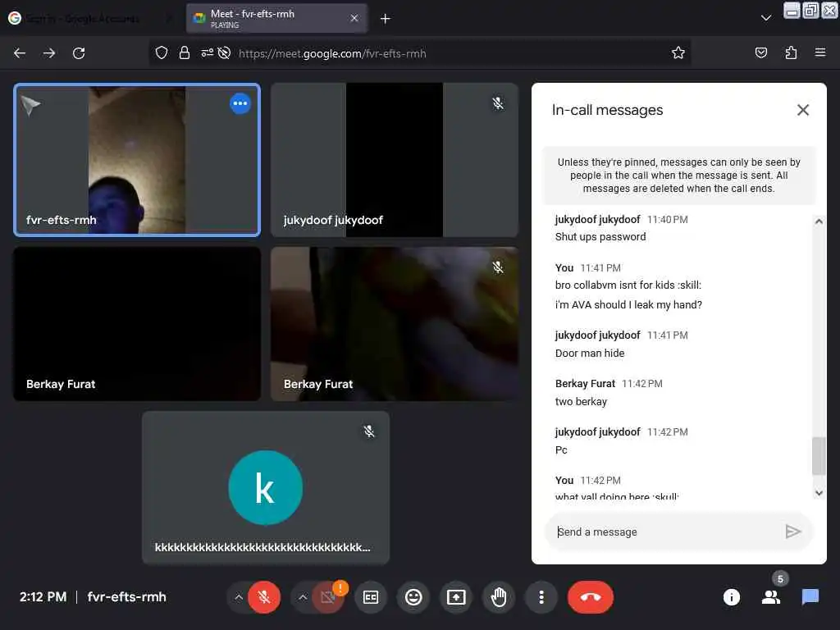
Task: Click the muted mic icon on jukydoof tile
Action: point(498,103)
